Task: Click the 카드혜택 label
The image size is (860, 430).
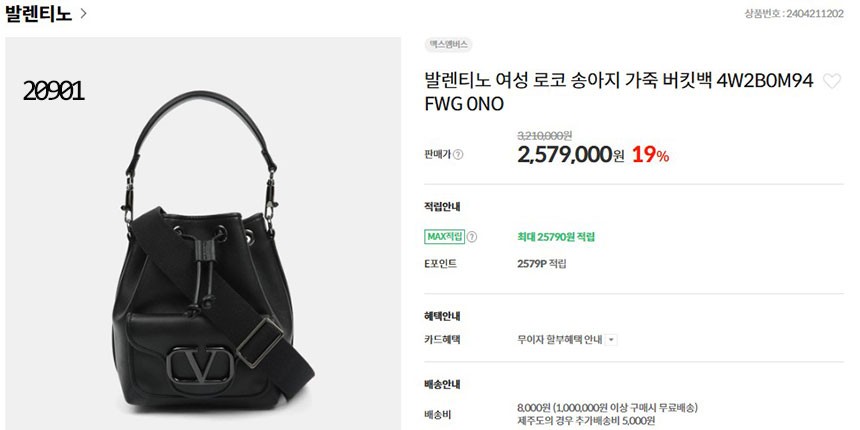Action: (442, 340)
